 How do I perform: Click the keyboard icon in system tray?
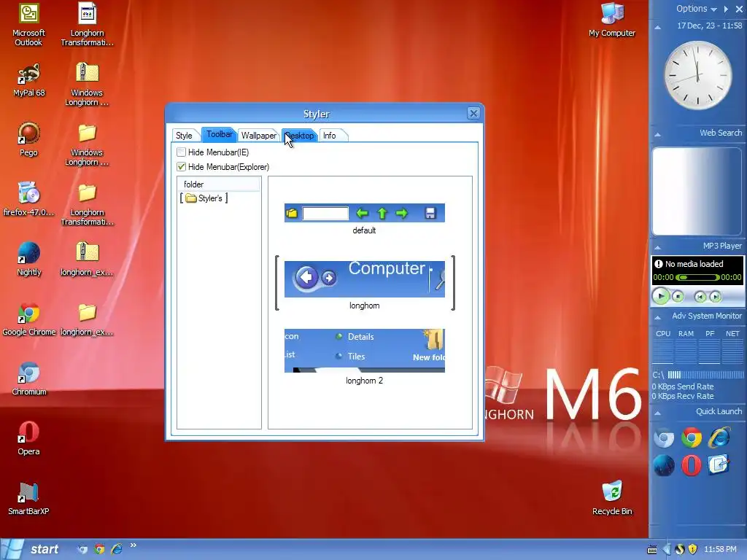[x=652, y=550]
